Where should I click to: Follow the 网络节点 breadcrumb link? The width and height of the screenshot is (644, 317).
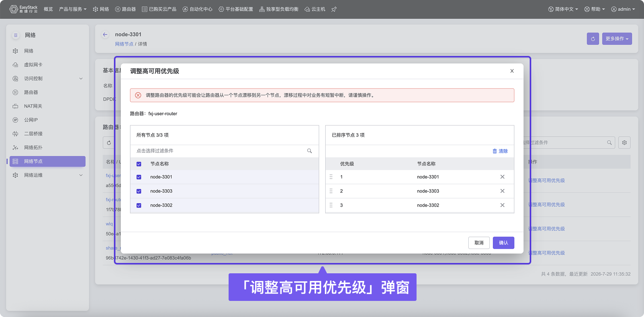click(124, 44)
